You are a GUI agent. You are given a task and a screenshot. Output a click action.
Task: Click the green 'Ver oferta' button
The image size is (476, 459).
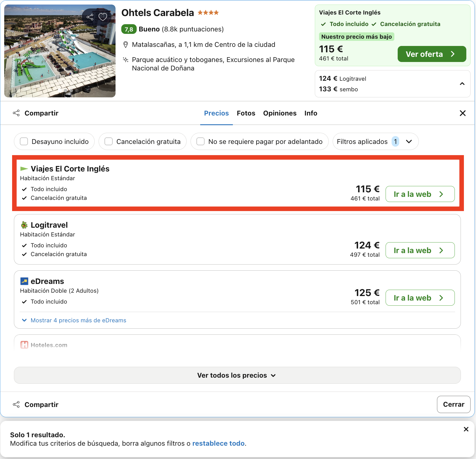[x=432, y=54]
